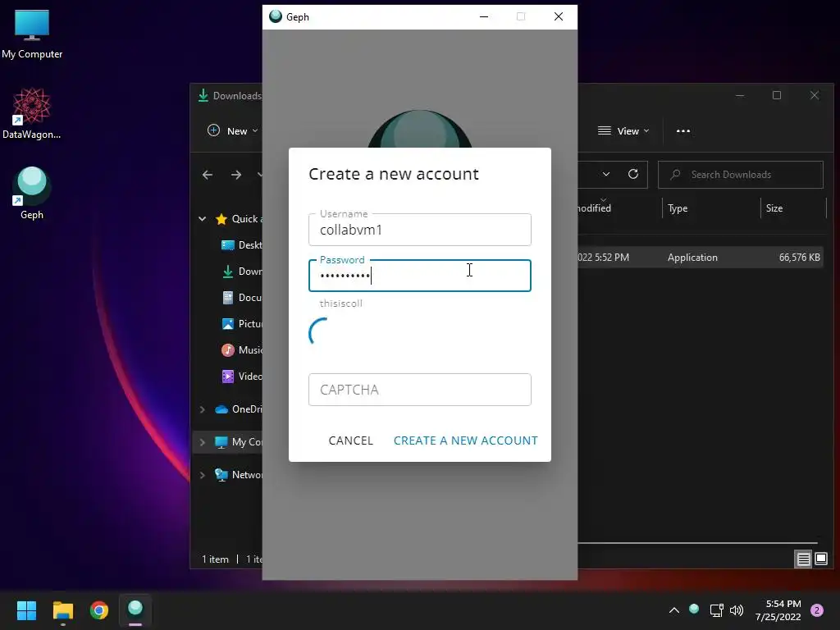Open the See more ellipsis menu

(x=683, y=130)
